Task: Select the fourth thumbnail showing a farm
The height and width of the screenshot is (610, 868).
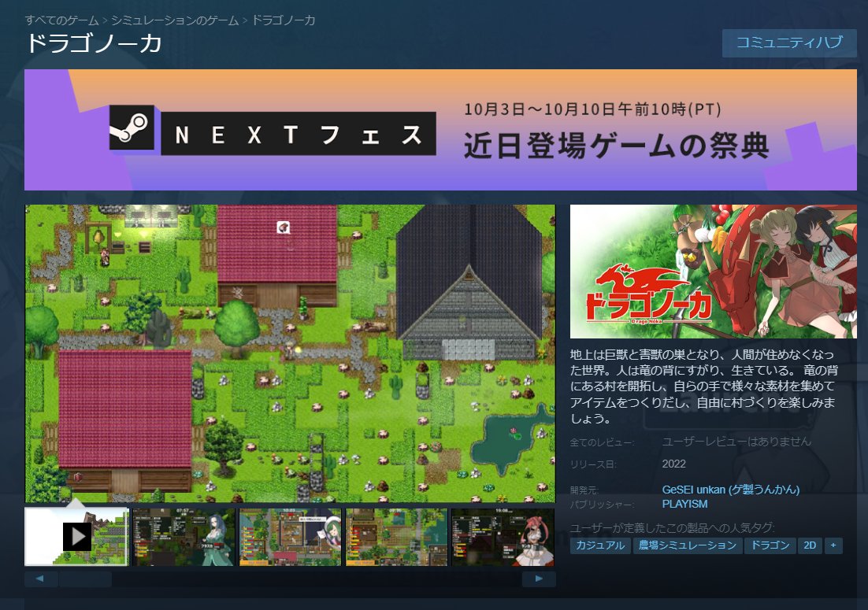Action: 396,537
